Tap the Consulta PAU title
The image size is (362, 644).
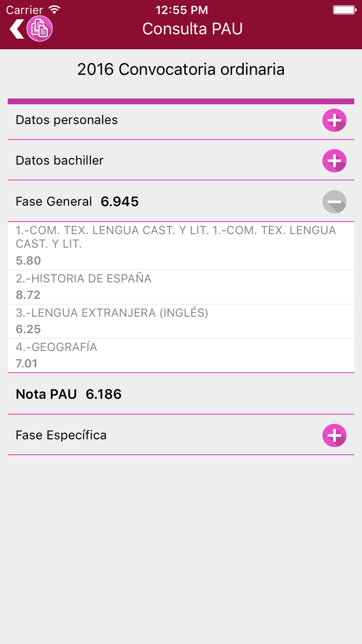(x=192, y=29)
